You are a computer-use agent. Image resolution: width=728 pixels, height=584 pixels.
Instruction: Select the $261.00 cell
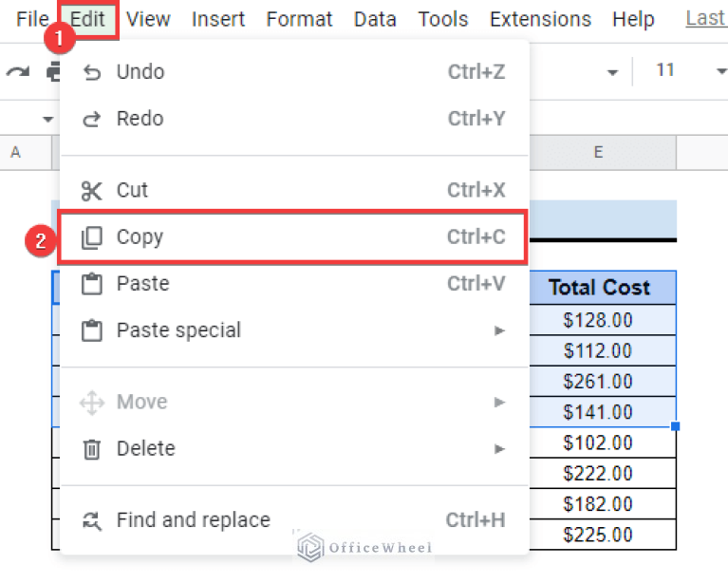(602, 382)
